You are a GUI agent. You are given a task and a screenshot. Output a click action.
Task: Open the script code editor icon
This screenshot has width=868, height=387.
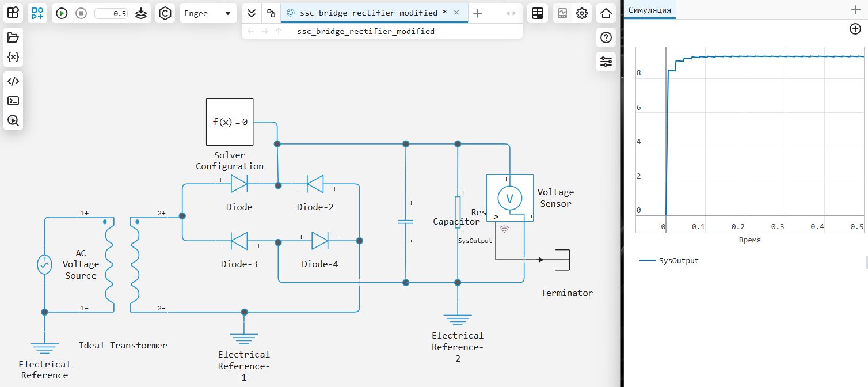pos(13,81)
